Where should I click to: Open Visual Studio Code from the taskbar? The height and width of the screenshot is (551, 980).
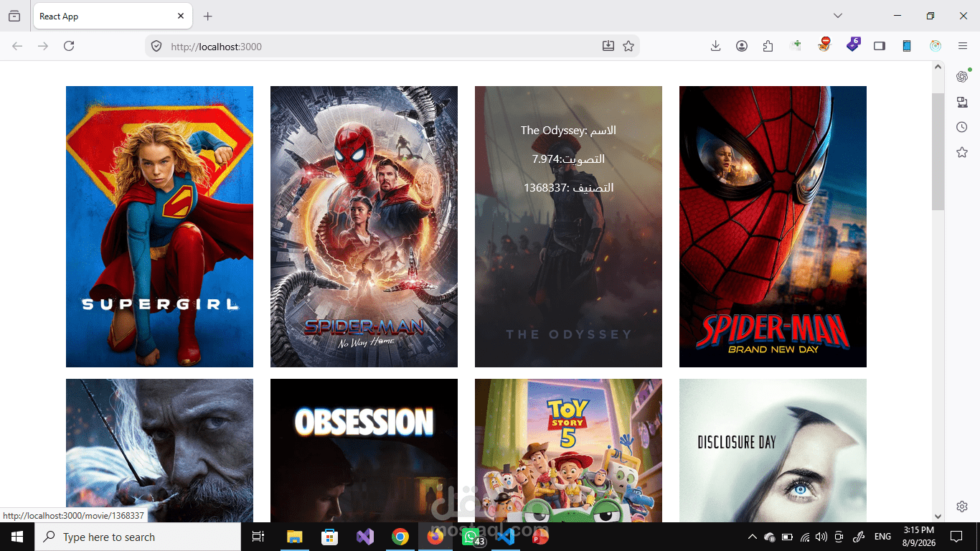coord(506,537)
